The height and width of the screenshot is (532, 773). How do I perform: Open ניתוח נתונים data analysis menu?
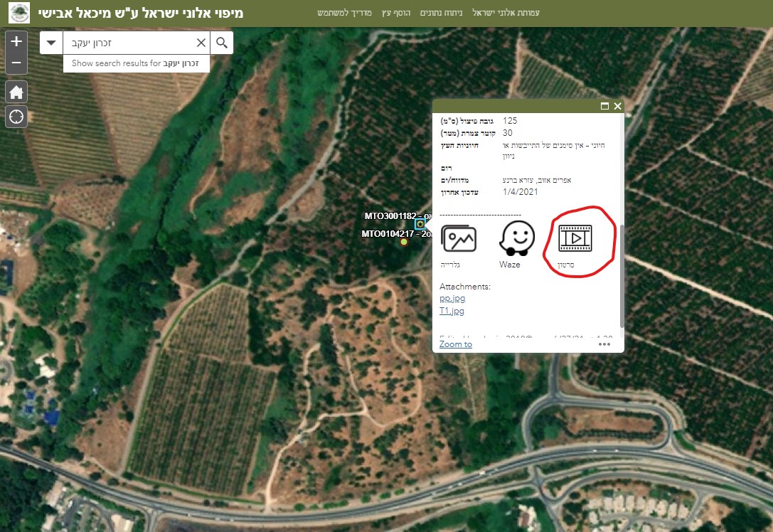pos(441,13)
